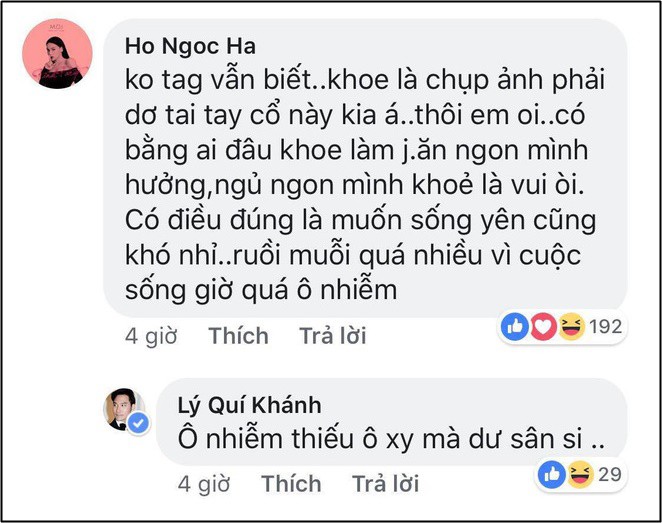Click the "4 giờ" timestamp under Ho Ngoc Ha's comment
This screenshot has height=523, width=662.
150,336
